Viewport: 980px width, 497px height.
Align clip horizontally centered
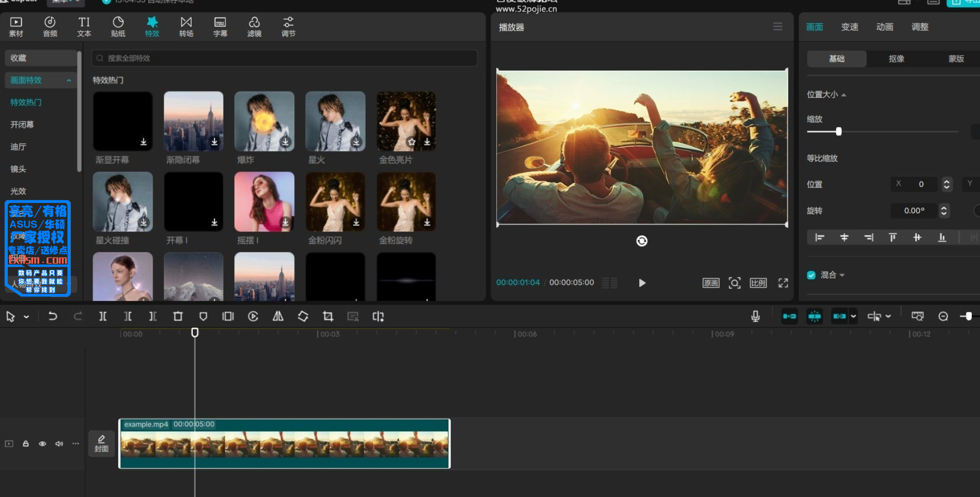pyautogui.click(x=844, y=238)
